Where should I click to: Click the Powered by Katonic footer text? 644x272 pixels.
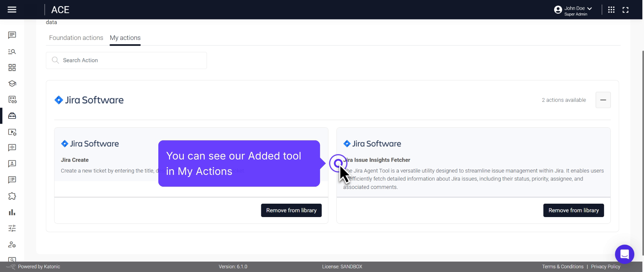coord(39,267)
